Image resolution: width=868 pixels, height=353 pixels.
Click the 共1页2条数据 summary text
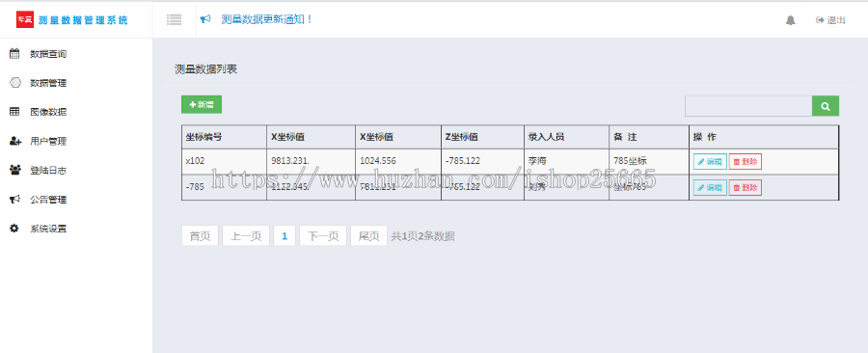tap(423, 236)
